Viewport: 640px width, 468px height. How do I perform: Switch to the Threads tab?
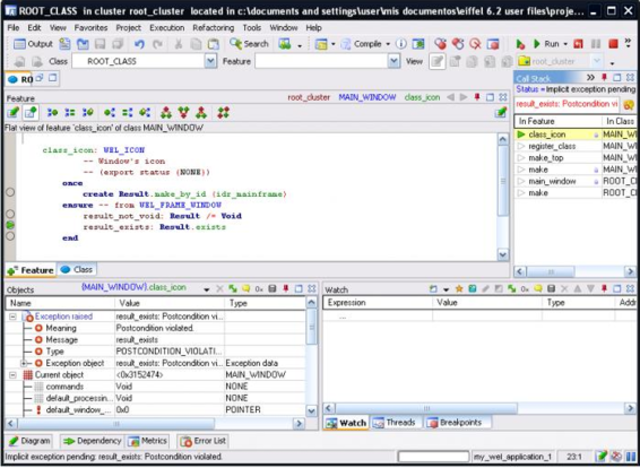click(396, 423)
